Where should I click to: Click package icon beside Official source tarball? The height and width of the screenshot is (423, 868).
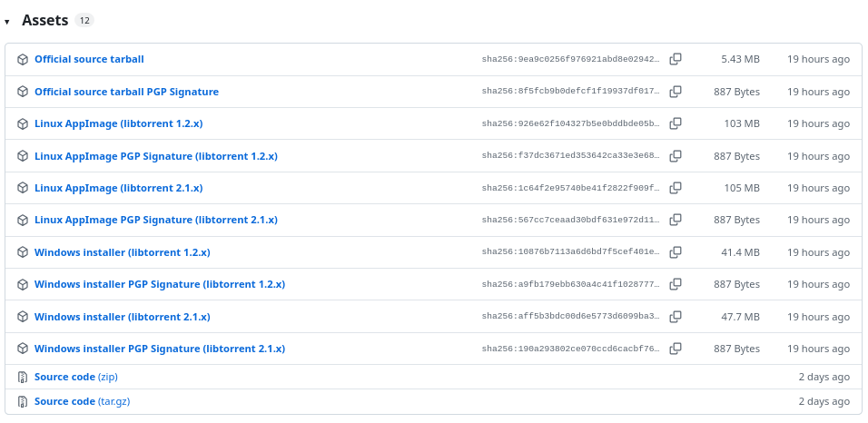tap(23, 59)
